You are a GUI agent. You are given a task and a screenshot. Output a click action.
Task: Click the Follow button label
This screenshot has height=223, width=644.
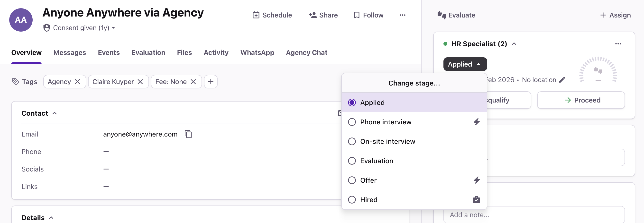(373, 15)
